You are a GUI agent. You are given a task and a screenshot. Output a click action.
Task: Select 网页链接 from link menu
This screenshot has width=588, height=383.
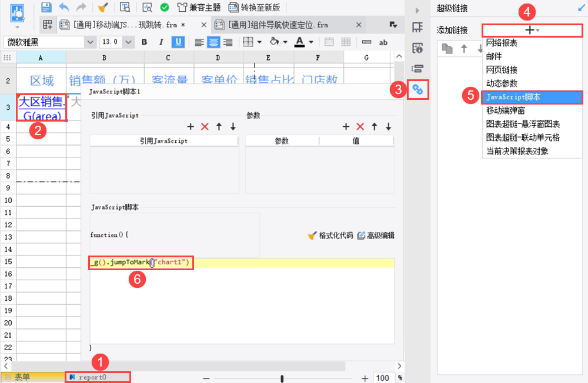pos(502,70)
